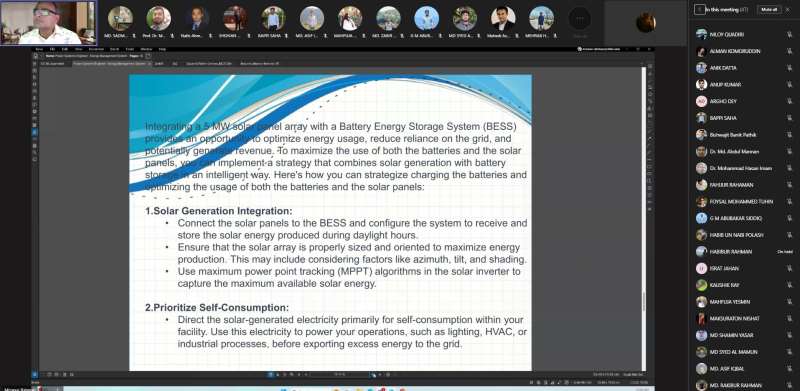Switch to the Power Systems Engineer document tab
Image resolution: width=800 pixels, height=391 pixels.
112,63
